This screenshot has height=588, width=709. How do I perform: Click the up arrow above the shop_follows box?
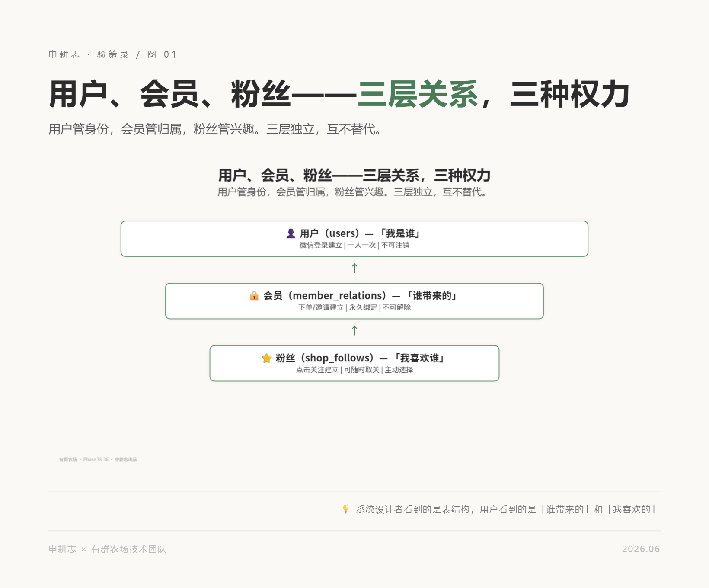click(x=354, y=330)
